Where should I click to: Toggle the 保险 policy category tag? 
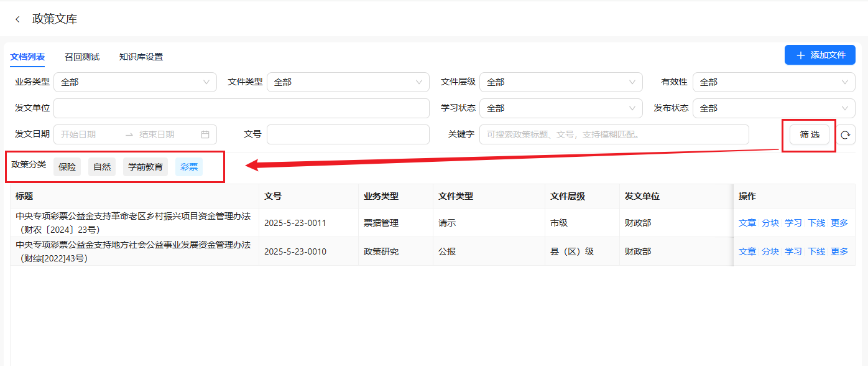click(x=67, y=167)
